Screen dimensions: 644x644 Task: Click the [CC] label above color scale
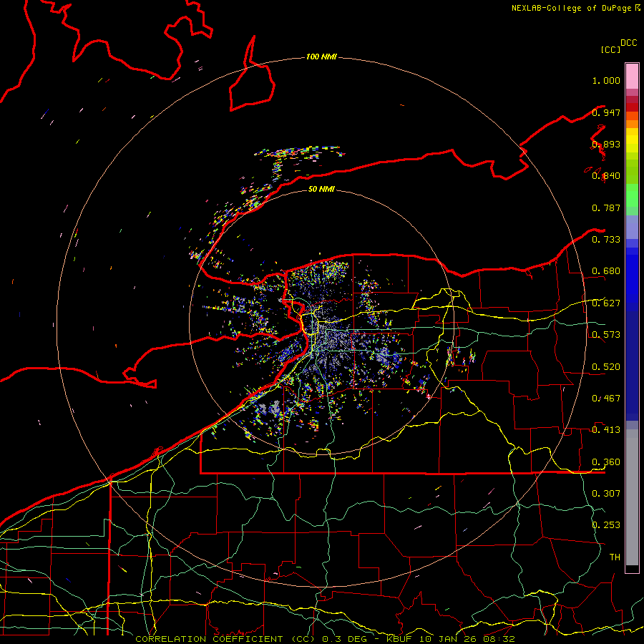click(x=610, y=49)
